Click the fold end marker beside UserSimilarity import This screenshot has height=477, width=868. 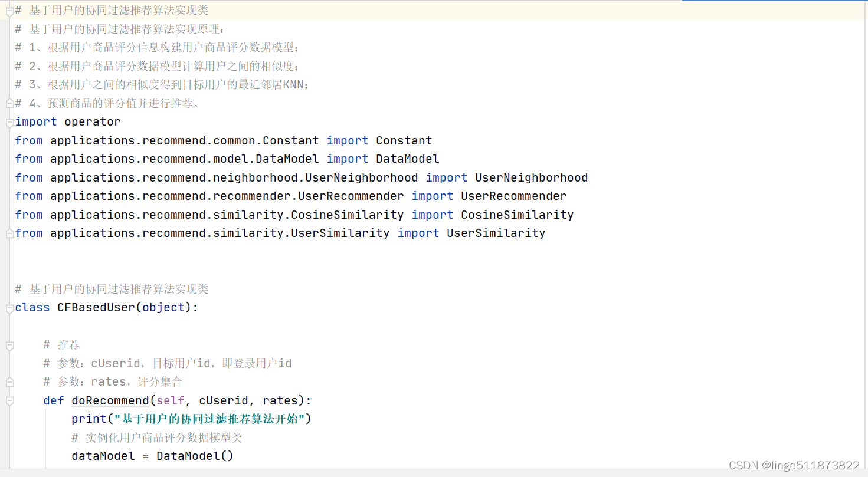[x=9, y=233]
